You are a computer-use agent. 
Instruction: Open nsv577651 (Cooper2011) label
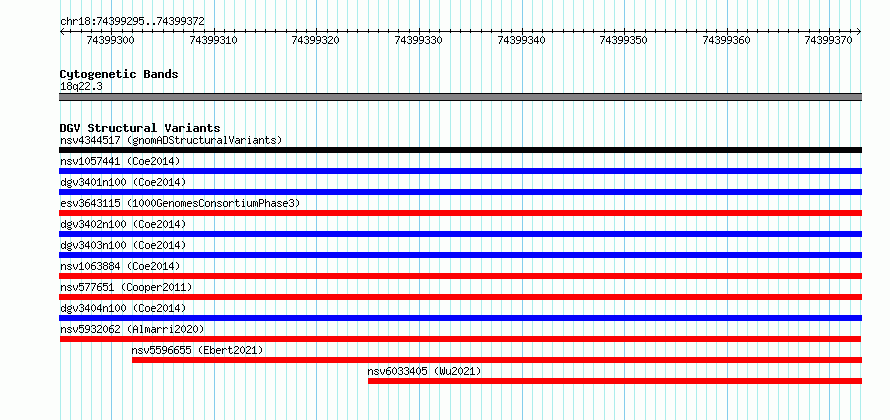tap(126, 287)
